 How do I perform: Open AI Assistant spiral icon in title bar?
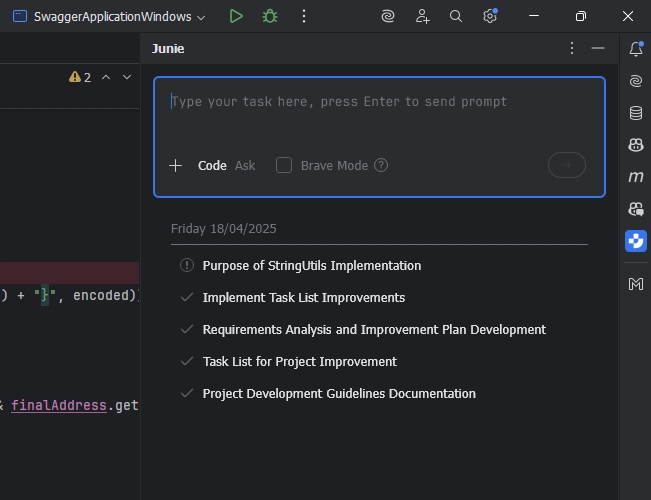pos(388,16)
